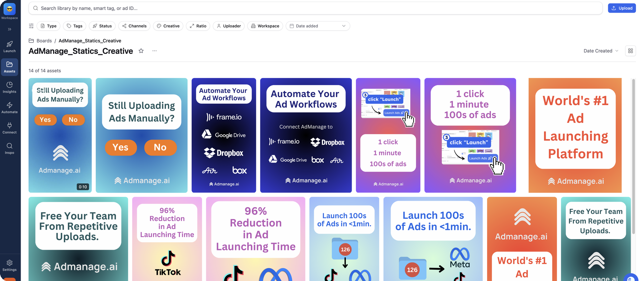Click the 14 of 14 assets count
Screen dimensions: 644x281
point(45,71)
